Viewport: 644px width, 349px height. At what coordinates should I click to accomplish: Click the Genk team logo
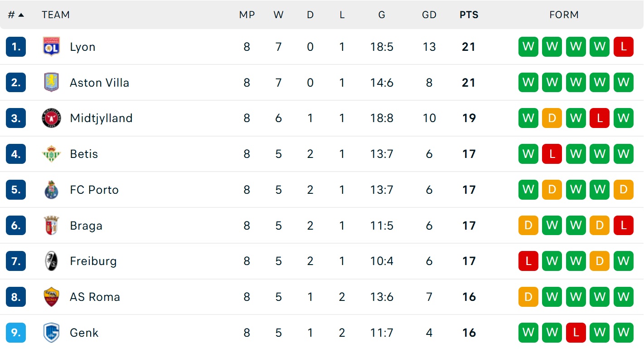[51, 333]
